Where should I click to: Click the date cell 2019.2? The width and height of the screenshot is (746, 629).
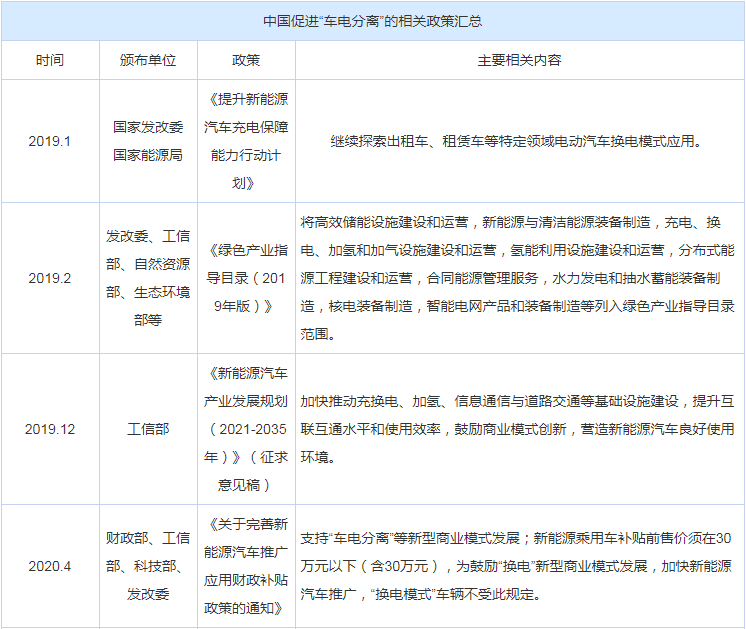point(49,278)
